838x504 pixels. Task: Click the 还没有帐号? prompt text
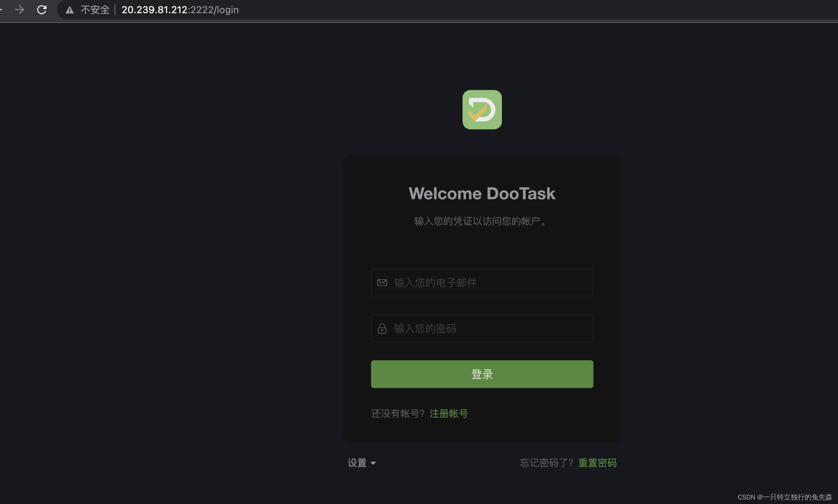pyautogui.click(x=398, y=413)
